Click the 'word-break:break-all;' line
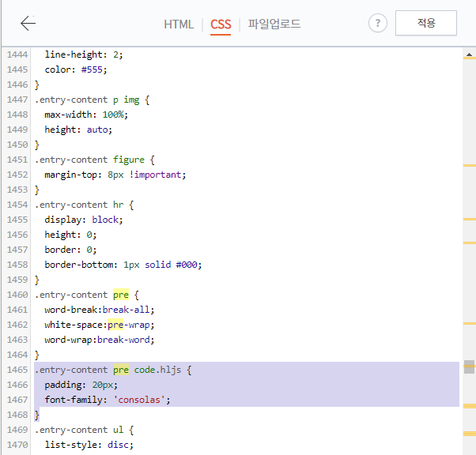 pyautogui.click(x=100, y=310)
